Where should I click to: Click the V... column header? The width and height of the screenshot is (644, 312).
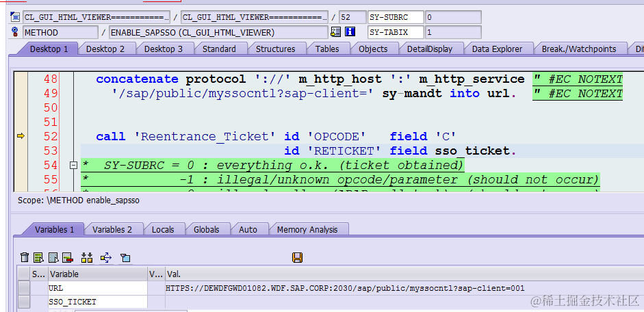tap(157, 274)
